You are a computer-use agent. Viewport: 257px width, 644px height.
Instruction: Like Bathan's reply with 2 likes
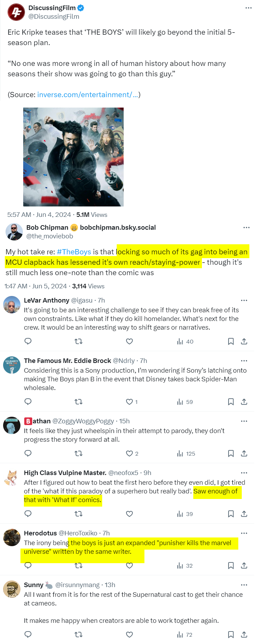130,454
